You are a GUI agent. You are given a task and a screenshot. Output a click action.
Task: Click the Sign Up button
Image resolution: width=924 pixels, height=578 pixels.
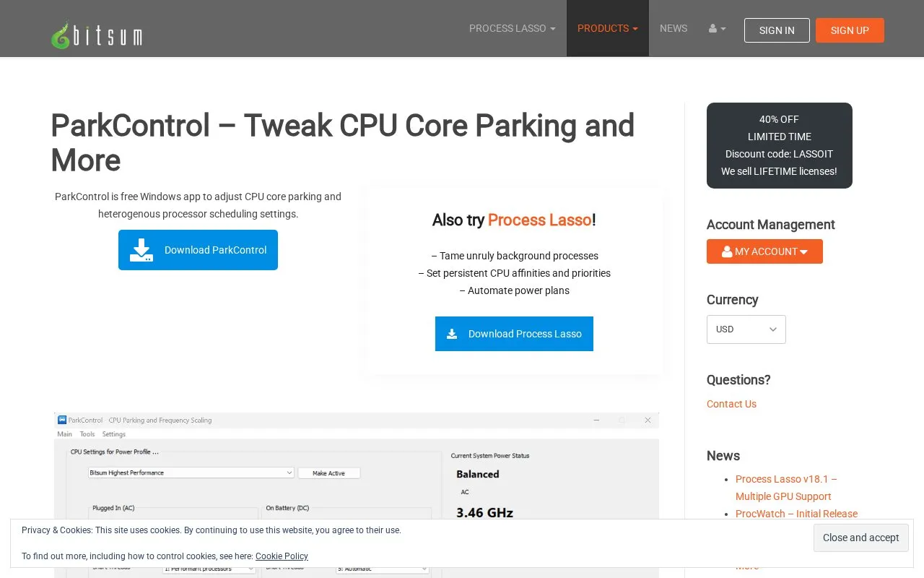pyautogui.click(x=850, y=30)
